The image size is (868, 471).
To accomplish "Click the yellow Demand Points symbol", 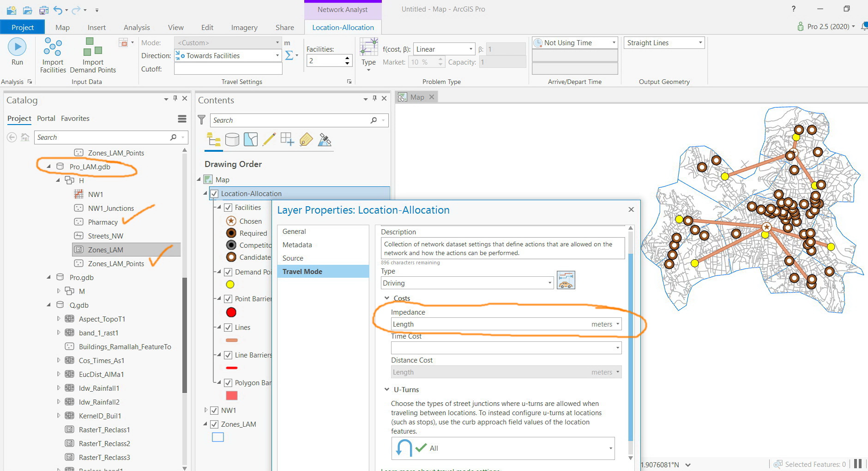I will click(x=230, y=285).
